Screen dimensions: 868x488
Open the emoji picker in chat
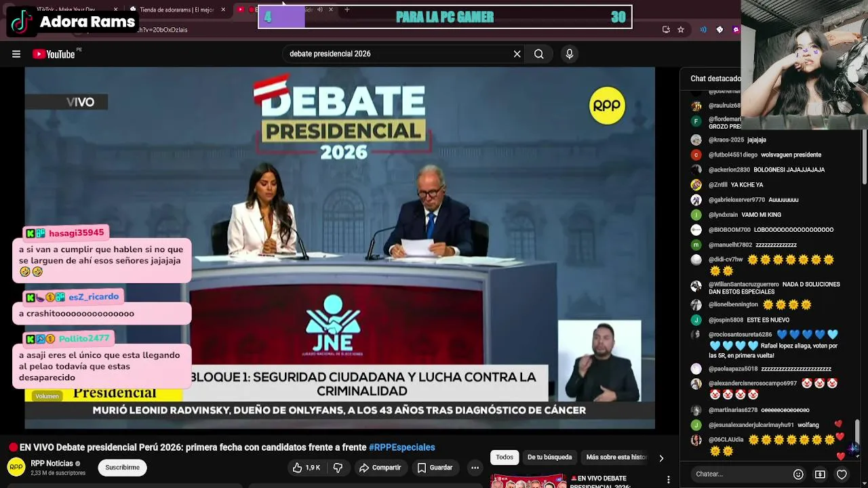point(798,474)
